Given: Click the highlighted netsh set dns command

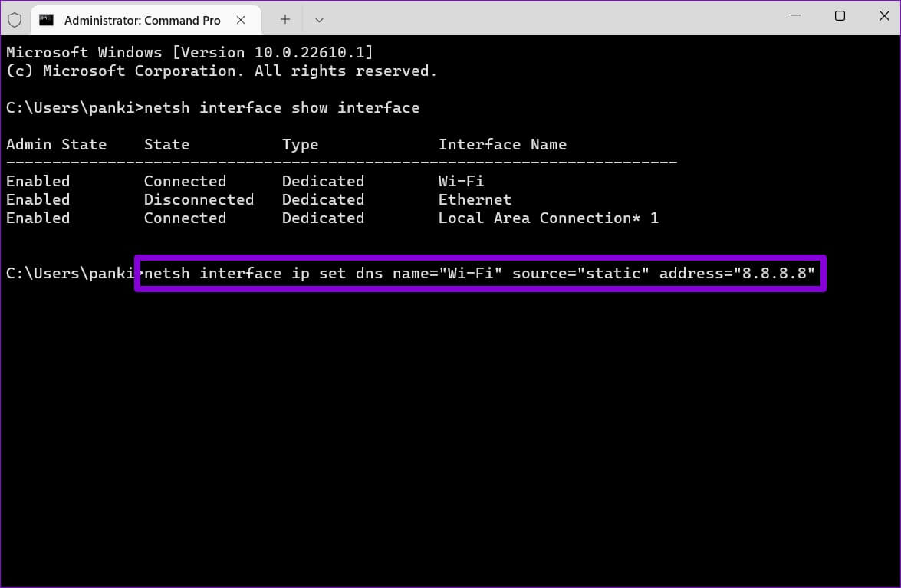Looking at the screenshot, I should tap(479, 273).
